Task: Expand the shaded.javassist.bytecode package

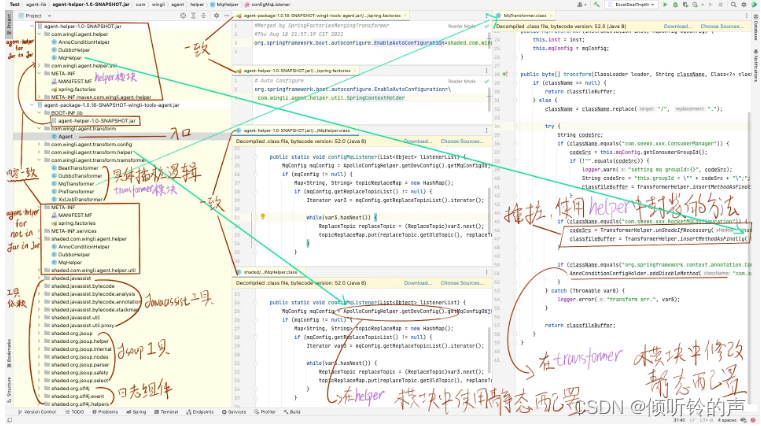Action: [x=40, y=286]
